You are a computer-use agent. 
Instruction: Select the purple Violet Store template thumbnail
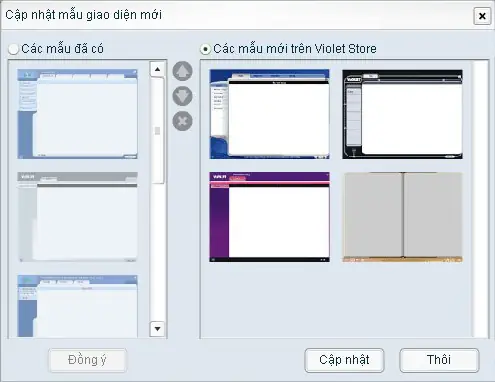[270, 217]
